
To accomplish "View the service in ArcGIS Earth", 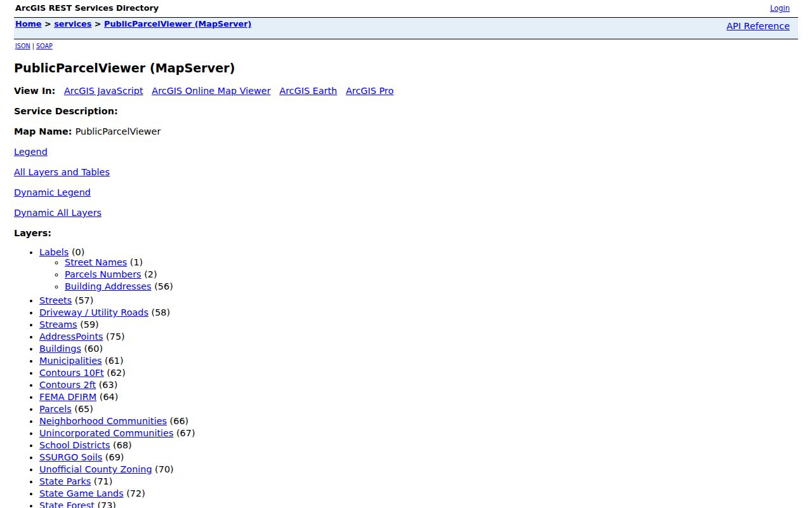I will (x=308, y=91).
